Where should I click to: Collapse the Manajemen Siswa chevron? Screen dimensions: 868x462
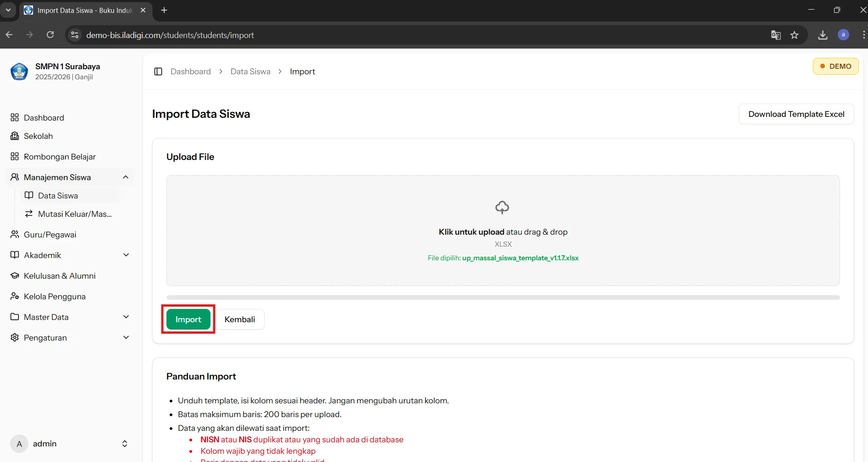pos(126,177)
